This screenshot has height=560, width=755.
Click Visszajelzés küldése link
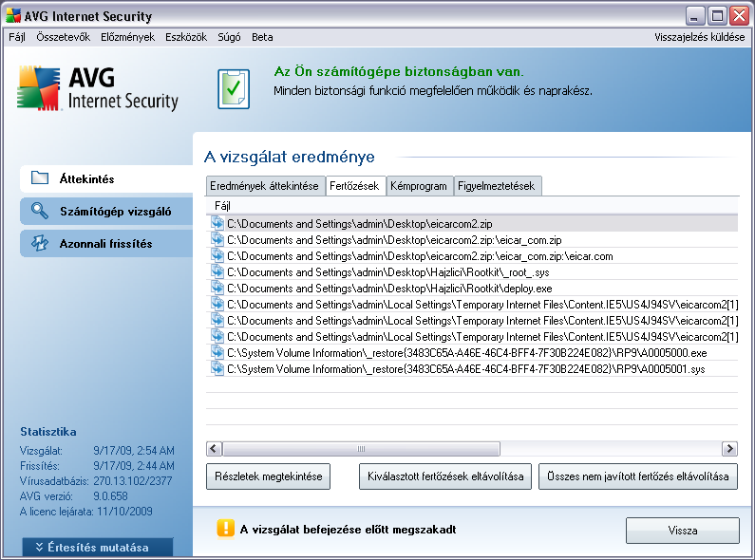(x=699, y=37)
